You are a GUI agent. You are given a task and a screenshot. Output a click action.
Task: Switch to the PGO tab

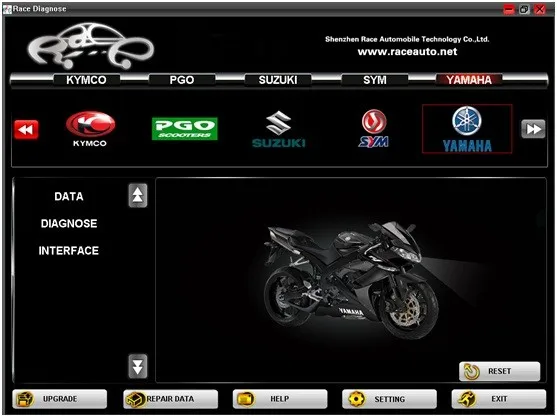pos(182,80)
